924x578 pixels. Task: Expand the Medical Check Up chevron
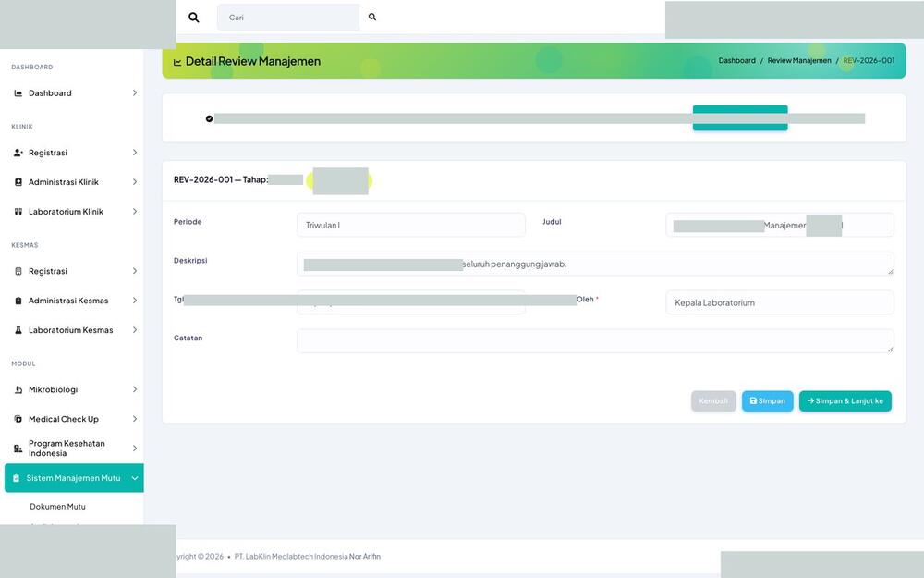(135, 419)
